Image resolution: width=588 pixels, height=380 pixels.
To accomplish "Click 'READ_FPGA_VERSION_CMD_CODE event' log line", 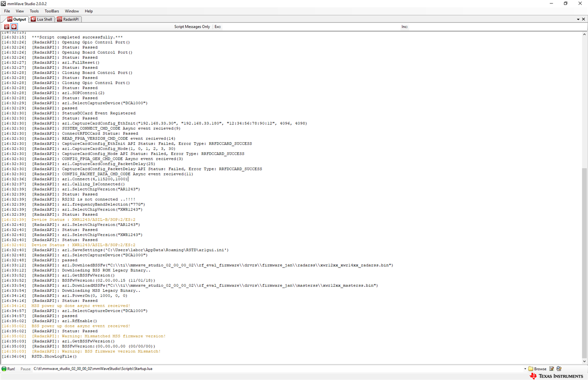I will [119, 138].
